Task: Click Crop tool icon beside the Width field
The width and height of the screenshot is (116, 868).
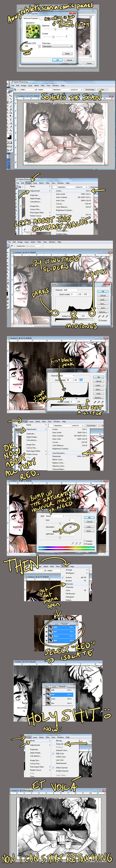Action: (x=15, y=90)
